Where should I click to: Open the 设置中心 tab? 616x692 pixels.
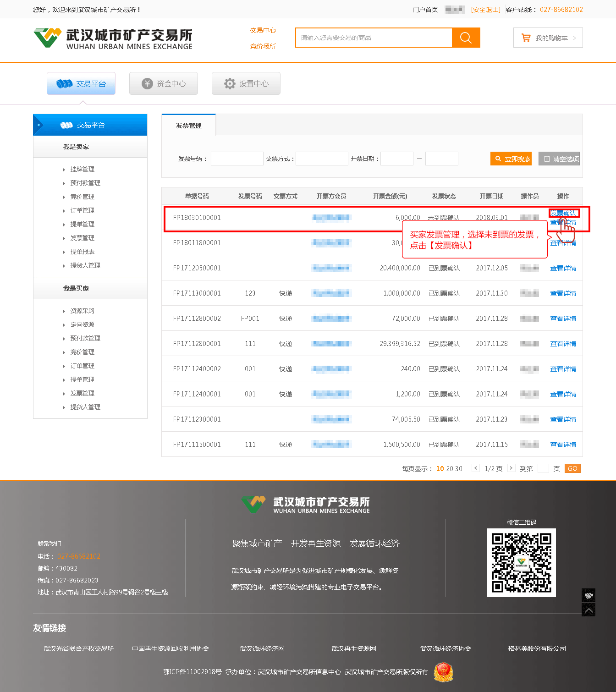click(246, 83)
